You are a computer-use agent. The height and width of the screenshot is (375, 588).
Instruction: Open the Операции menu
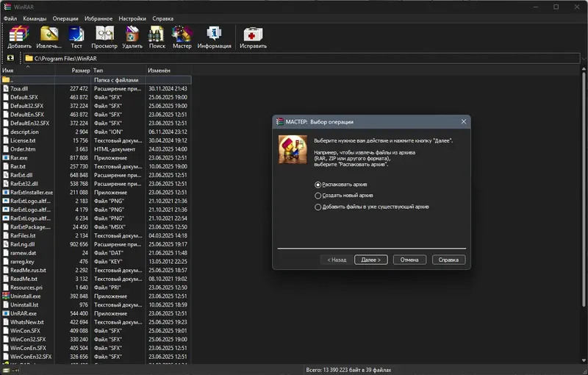65,18
